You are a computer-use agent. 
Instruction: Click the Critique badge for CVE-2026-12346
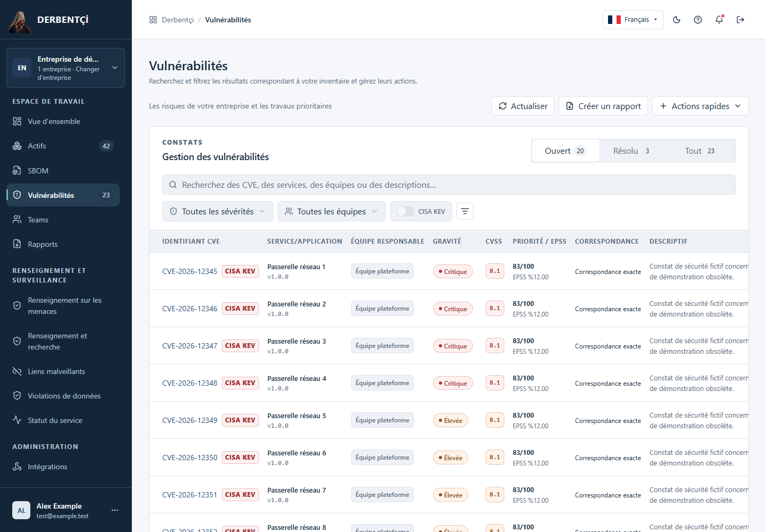(x=453, y=309)
